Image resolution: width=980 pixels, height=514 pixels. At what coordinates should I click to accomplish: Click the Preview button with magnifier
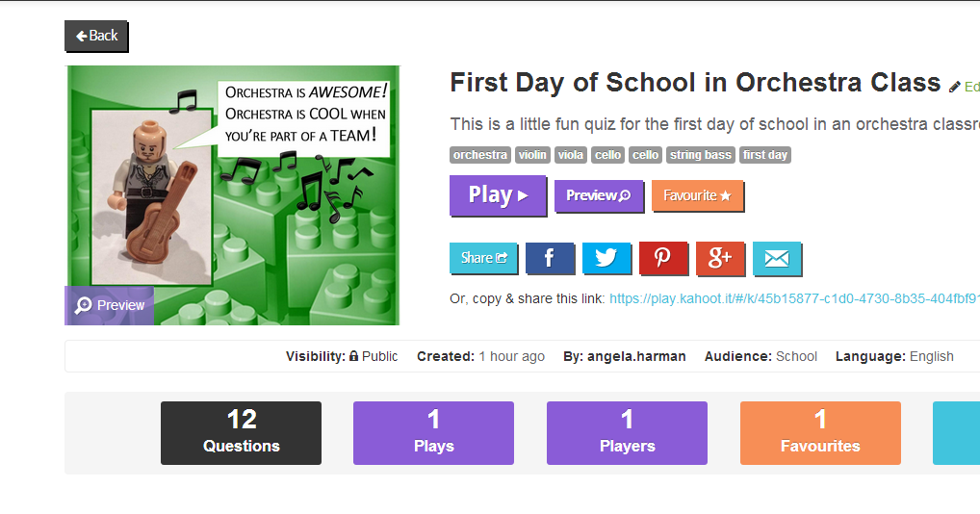[x=598, y=195]
